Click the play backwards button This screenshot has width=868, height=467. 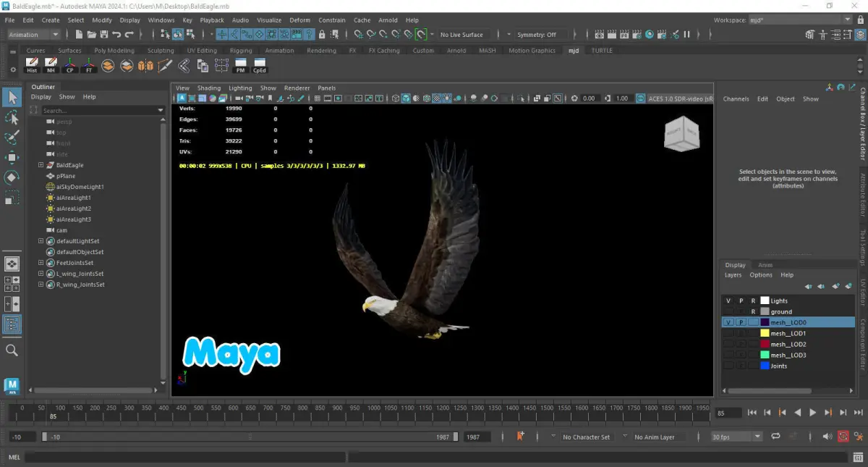pos(797,413)
